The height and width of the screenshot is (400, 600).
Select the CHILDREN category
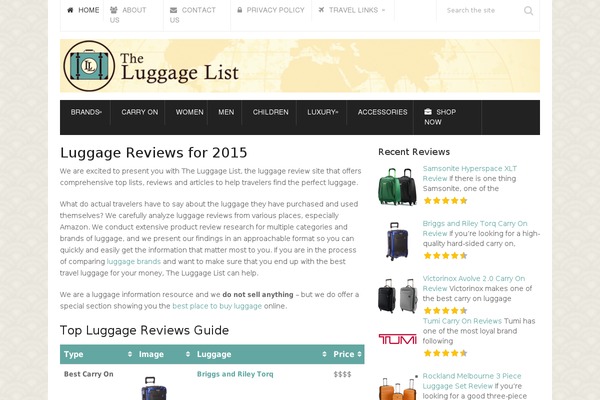[271, 112]
